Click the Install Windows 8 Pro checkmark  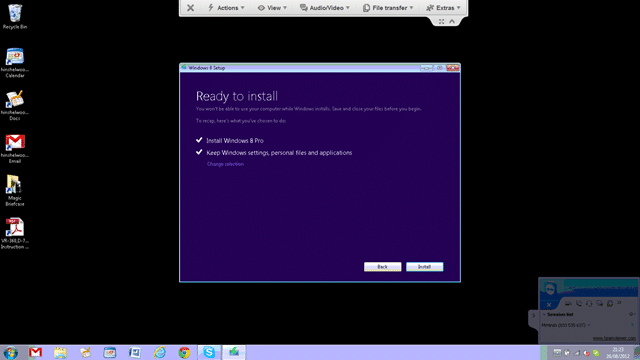(199, 140)
